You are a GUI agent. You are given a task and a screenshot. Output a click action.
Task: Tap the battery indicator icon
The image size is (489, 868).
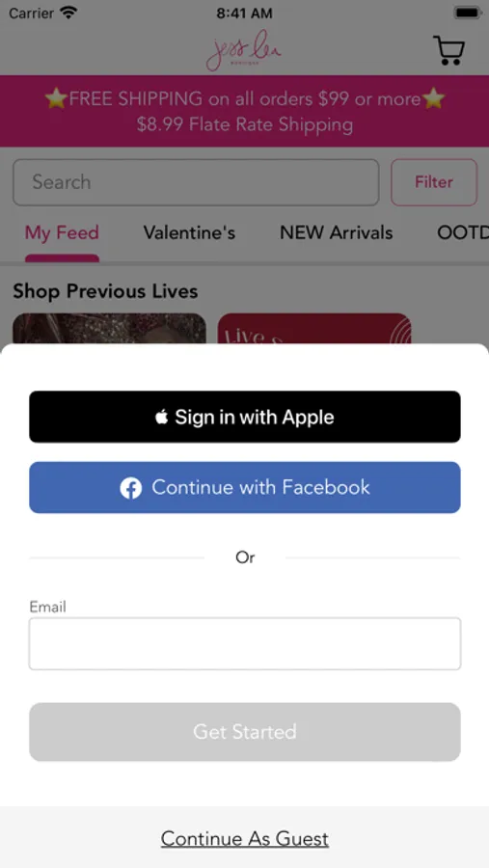[x=467, y=13]
